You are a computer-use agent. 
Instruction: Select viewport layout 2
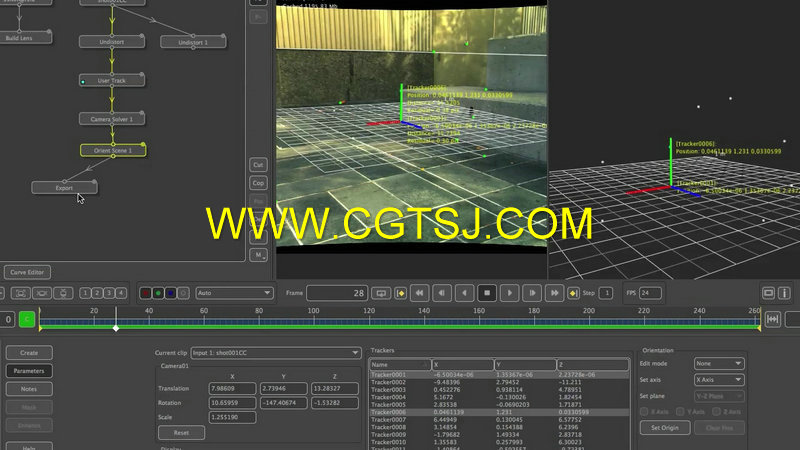point(97,293)
